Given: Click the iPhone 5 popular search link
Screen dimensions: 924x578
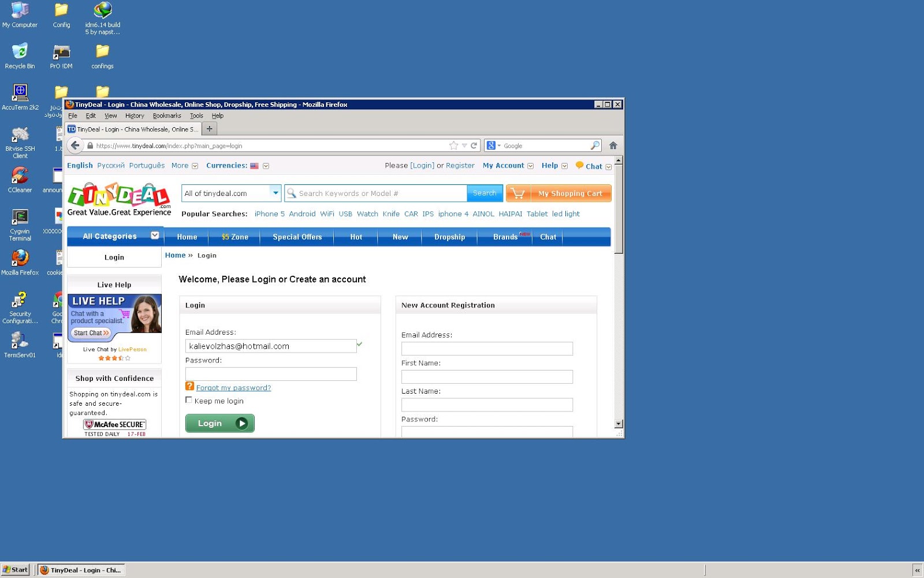Looking at the screenshot, I should click(270, 214).
